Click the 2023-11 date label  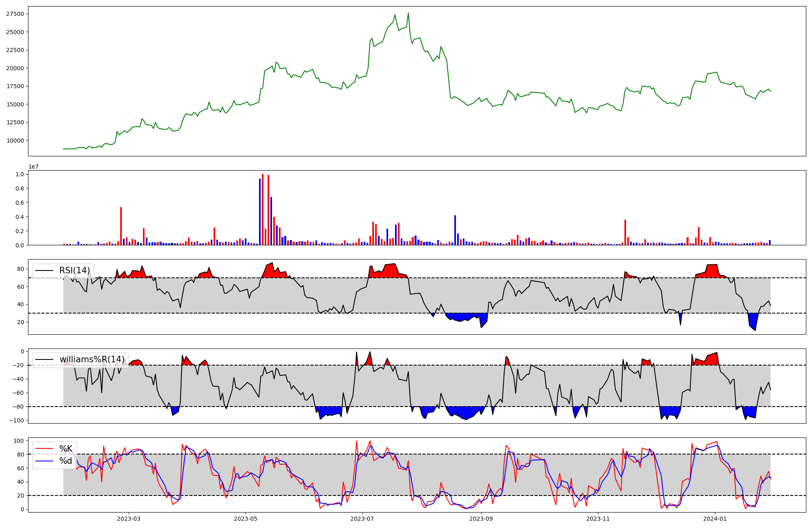click(598, 519)
